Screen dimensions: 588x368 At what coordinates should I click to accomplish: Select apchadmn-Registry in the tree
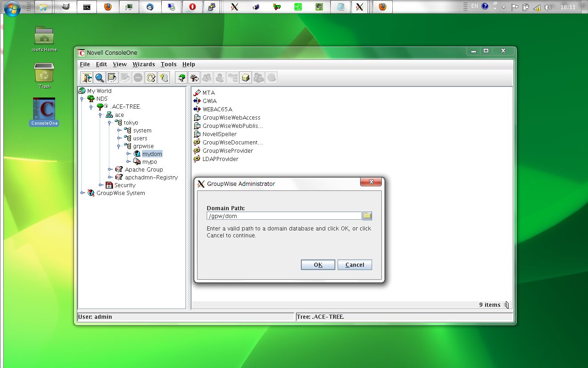click(x=151, y=178)
